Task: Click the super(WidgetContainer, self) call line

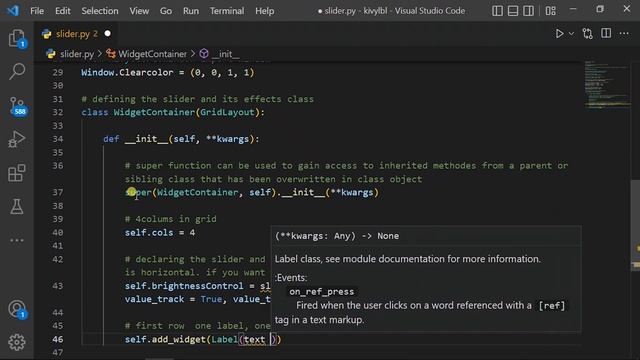Action: click(252, 192)
